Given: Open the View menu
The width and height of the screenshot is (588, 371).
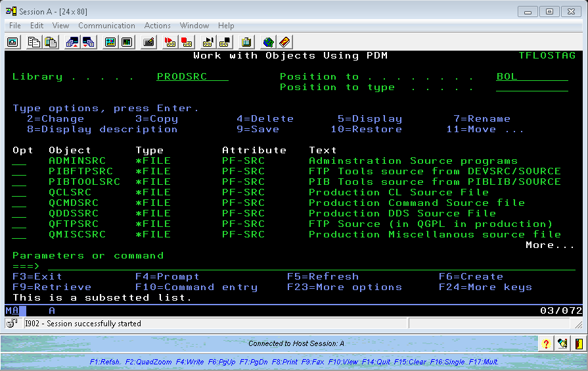Looking at the screenshot, I should click(60, 26).
